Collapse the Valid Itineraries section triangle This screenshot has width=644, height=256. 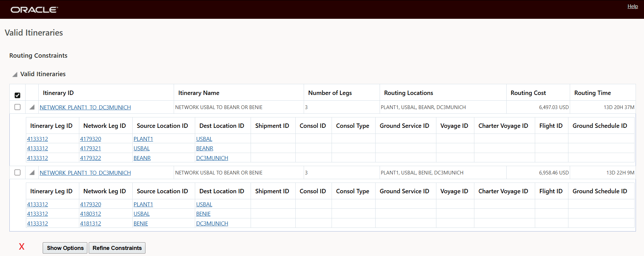[15, 74]
